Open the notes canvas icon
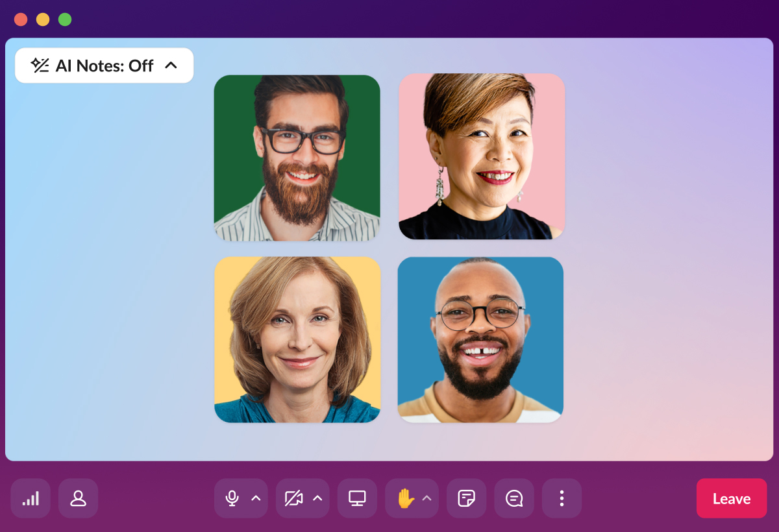The width and height of the screenshot is (779, 532). (x=466, y=498)
